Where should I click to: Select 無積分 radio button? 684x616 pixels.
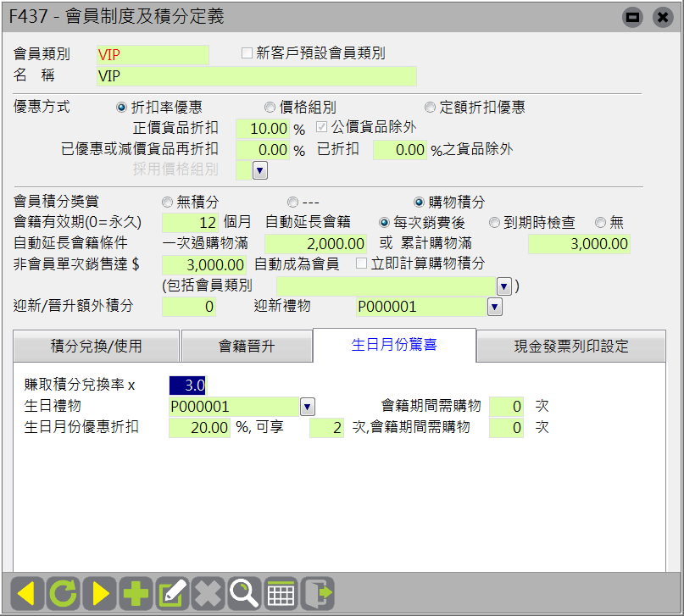point(167,202)
